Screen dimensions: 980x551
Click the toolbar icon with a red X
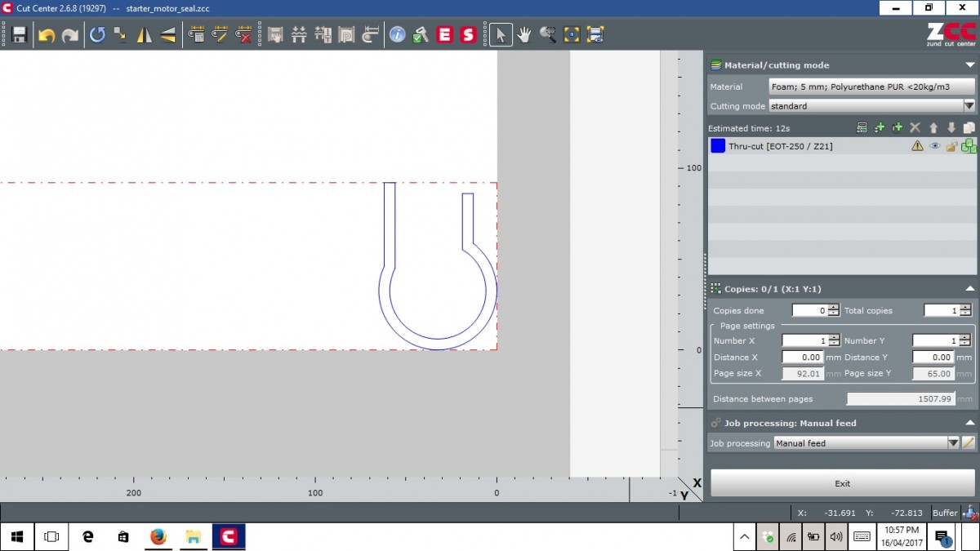click(x=243, y=35)
